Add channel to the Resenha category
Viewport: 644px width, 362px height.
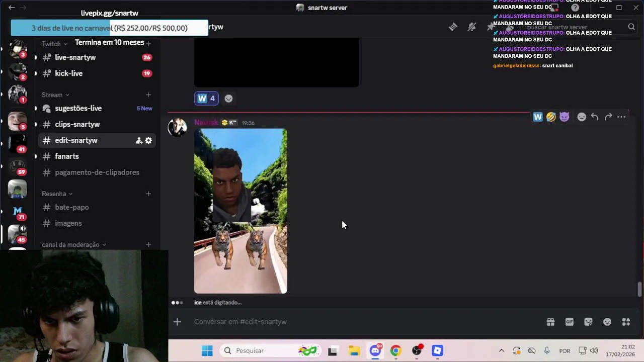148,194
